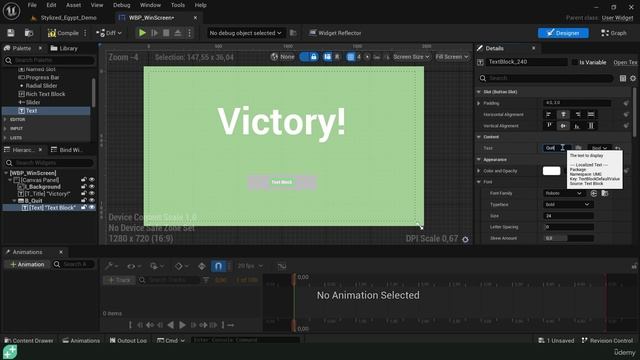The image size is (640, 360).
Task: Select center vertical alignment icon
Action: coord(563,126)
